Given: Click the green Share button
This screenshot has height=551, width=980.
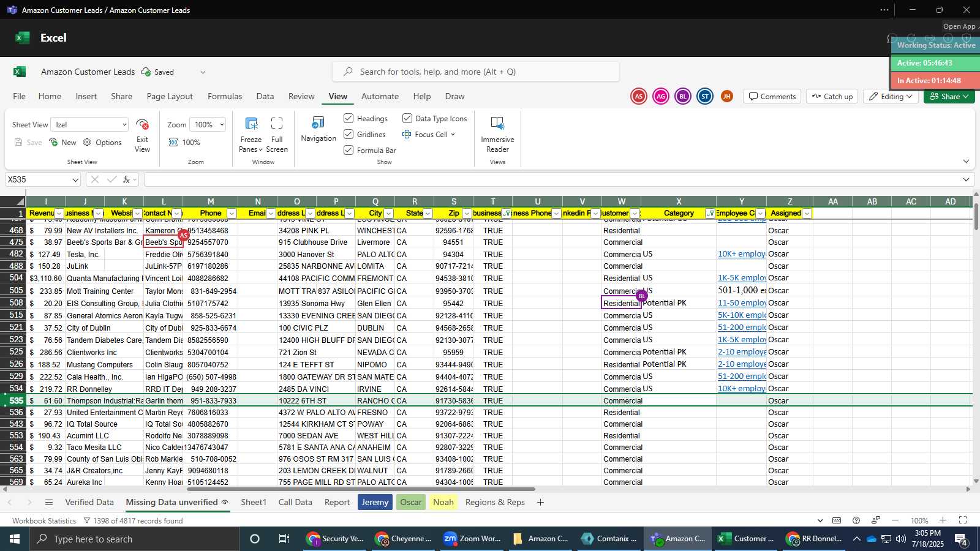Looking at the screenshot, I should pyautogui.click(x=949, y=96).
